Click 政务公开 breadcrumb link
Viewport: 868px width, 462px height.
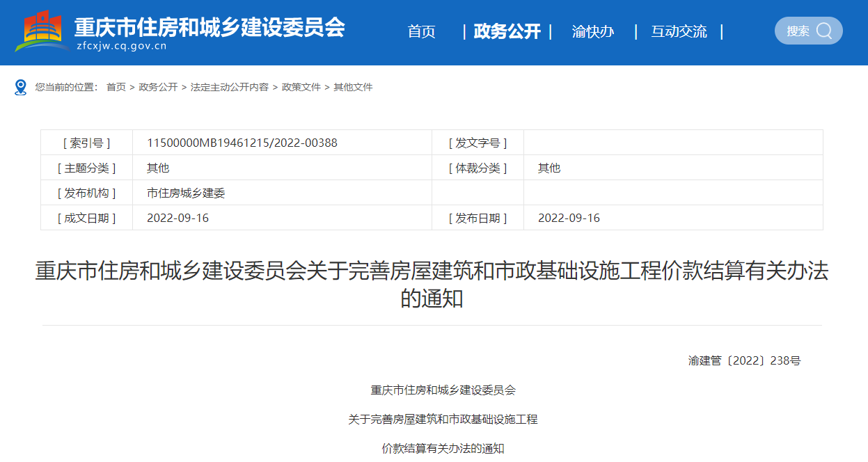(x=158, y=87)
